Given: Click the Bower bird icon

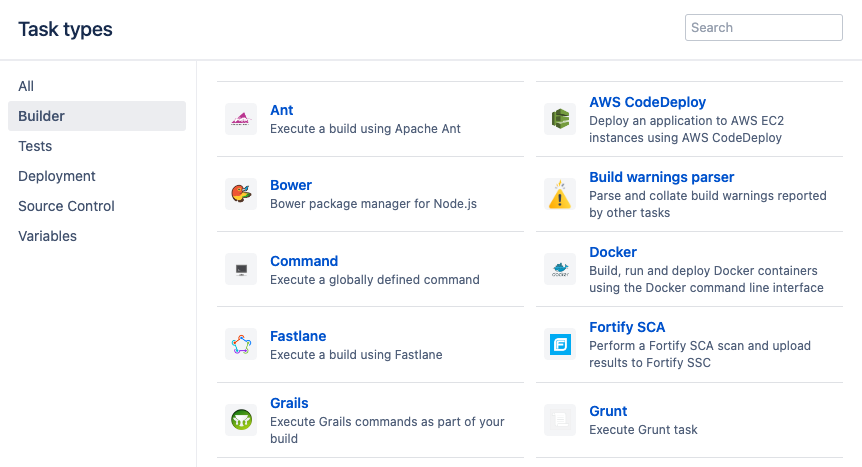Looking at the screenshot, I should point(241,194).
